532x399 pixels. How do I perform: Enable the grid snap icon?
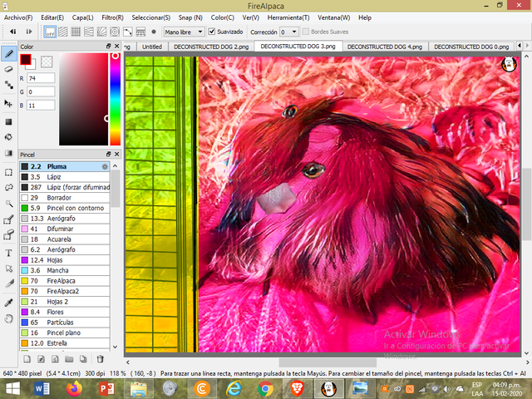76,32
